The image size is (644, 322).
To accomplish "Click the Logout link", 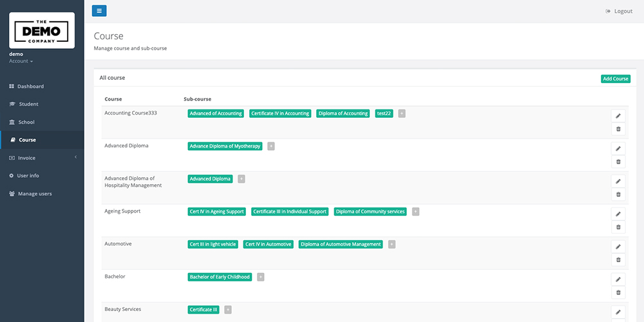I will [619, 11].
